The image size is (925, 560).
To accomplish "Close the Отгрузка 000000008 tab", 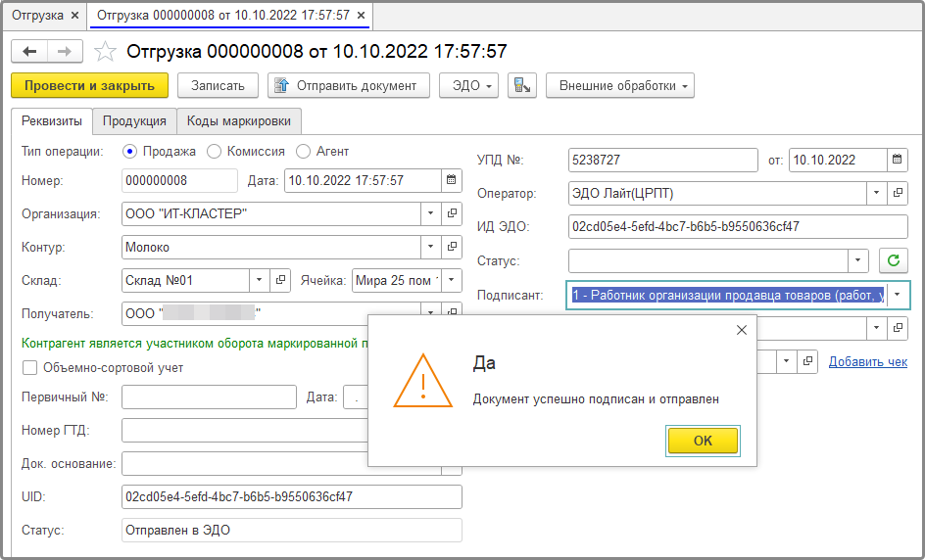I will (362, 16).
